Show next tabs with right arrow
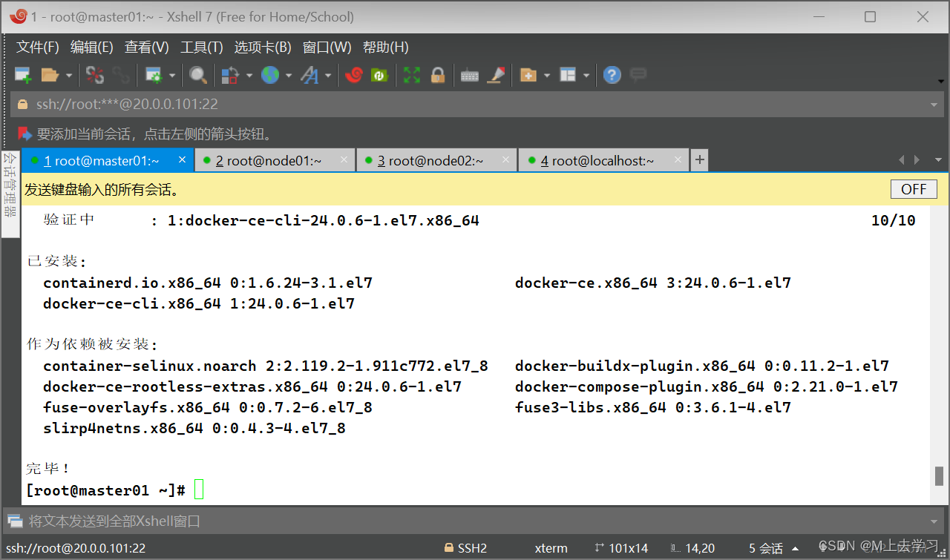 click(x=917, y=160)
